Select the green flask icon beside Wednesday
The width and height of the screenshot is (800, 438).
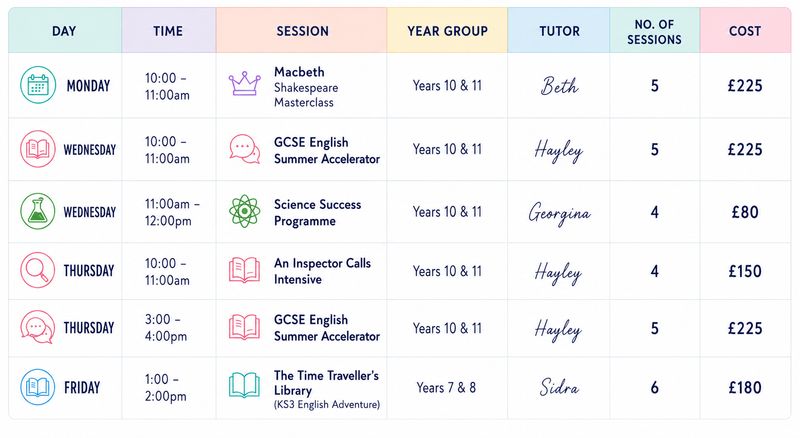coord(38,211)
